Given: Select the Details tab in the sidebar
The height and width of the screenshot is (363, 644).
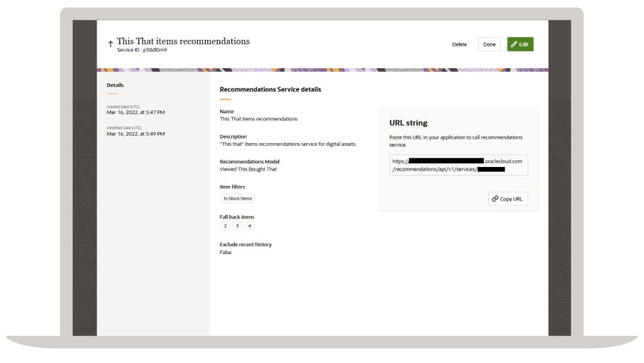Looking at the screenshot, I should [x=115, y=85].
